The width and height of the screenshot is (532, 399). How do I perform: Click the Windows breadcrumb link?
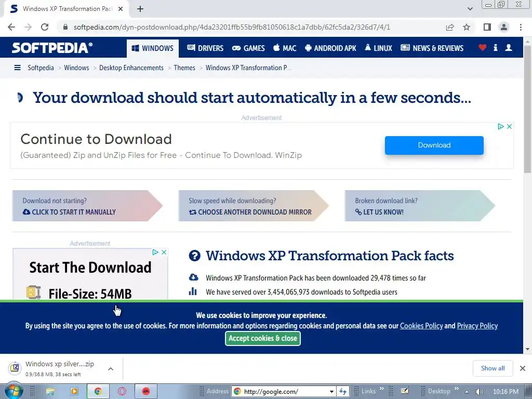click(76, 68)
